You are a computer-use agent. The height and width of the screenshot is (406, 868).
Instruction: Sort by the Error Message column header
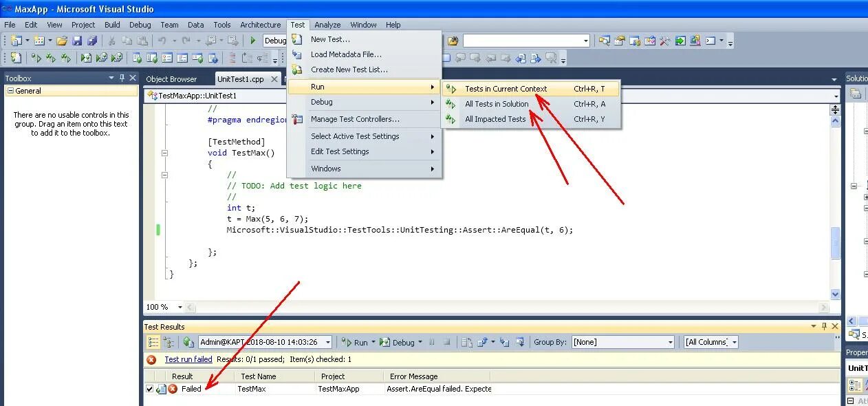tap(437, 376)
